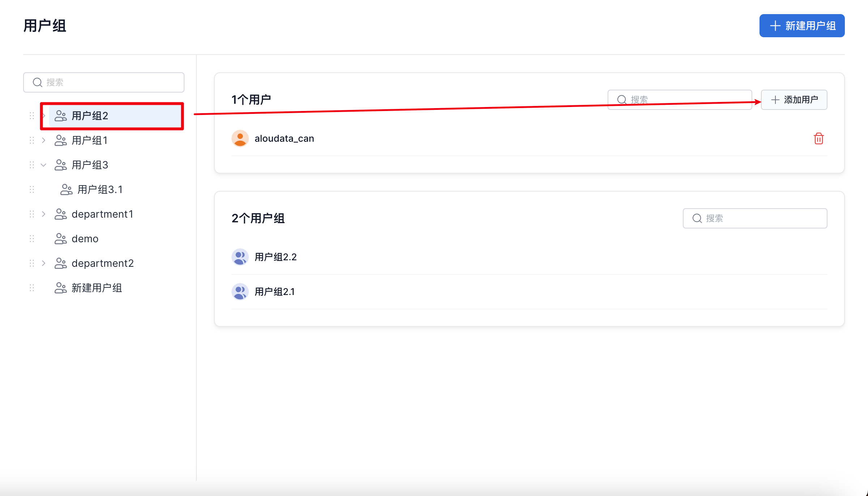Select 用户组3.1 in the tree
Screen dimensions: 868x496
coord(100,189)
